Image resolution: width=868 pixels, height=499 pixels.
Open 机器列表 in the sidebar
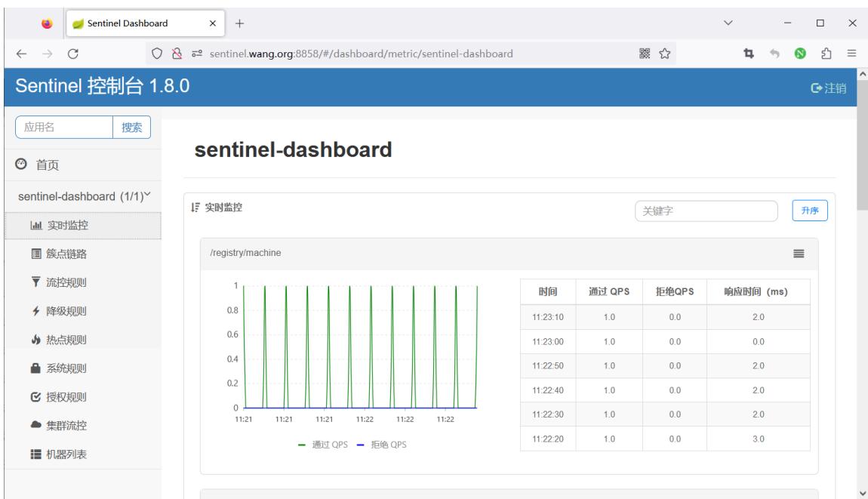click(x=83, y=454)
